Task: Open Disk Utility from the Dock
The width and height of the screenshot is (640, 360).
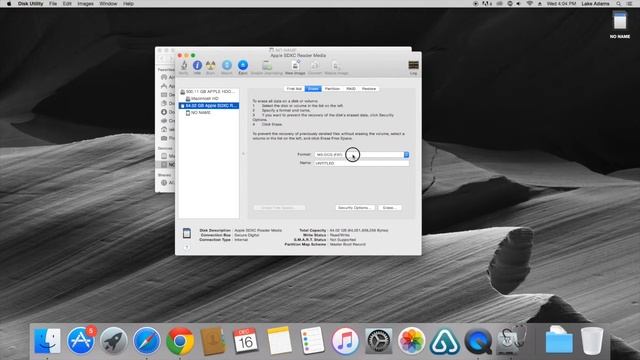Action: 510,340
